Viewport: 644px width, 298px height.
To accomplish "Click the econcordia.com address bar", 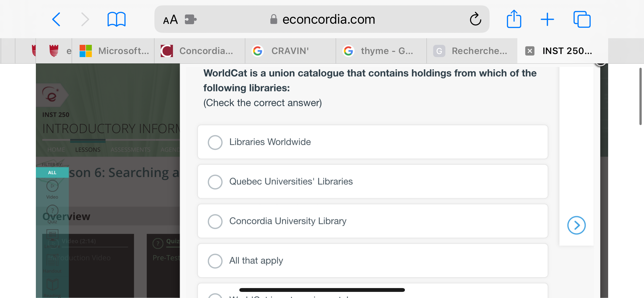I will click(x=328, y=19).
